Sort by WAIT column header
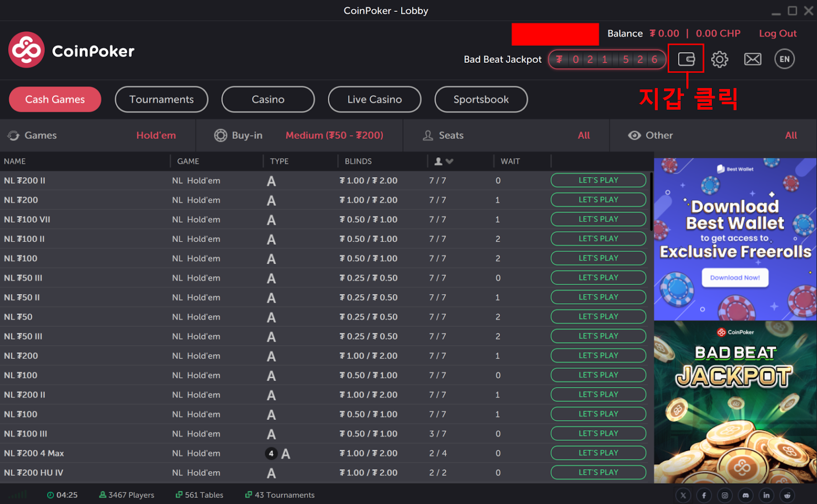 (x=510, y=161)
